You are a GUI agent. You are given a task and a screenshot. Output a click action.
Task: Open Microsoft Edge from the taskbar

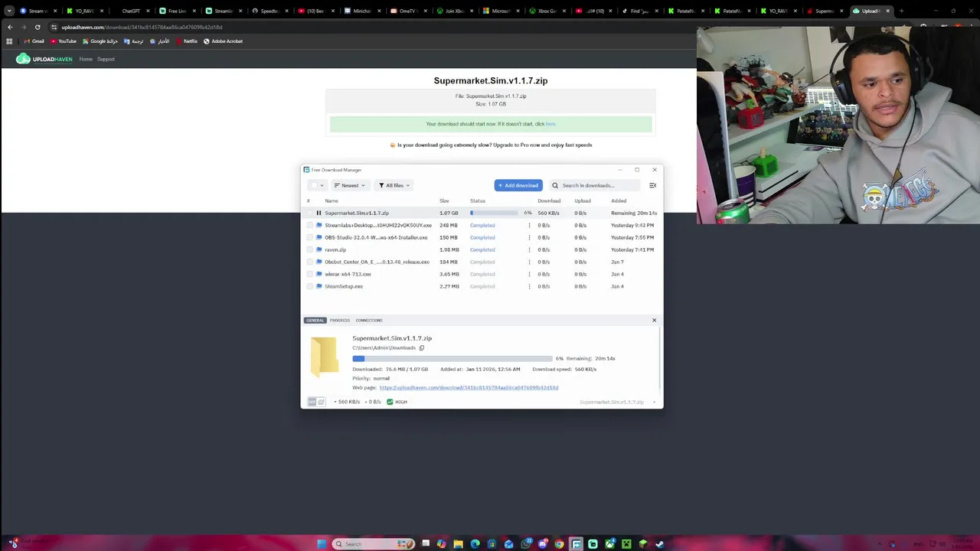pos(475,544)
